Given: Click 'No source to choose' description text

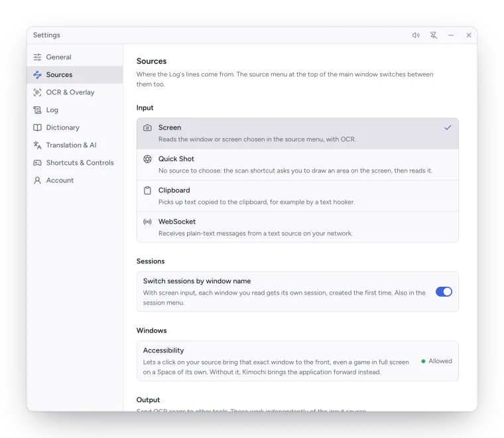Looking at the screenshot, I should click(x=295, y=171).
